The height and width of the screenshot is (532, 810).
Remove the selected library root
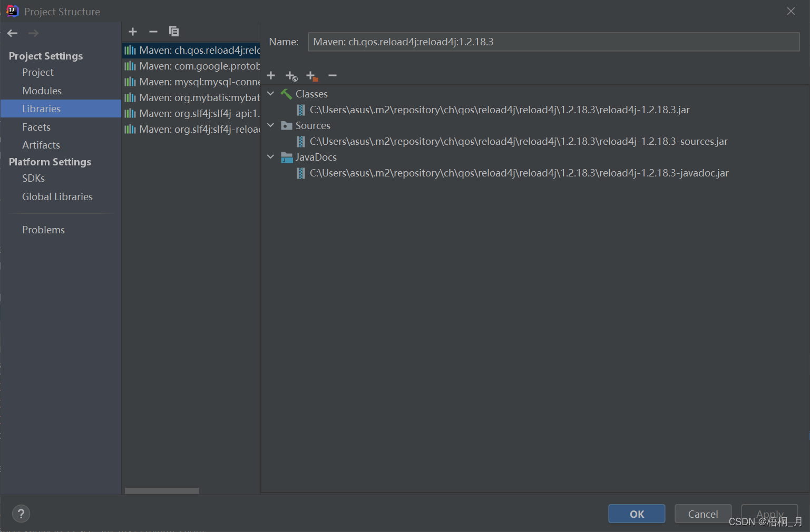pyautogui.click(x=333, y=75)
